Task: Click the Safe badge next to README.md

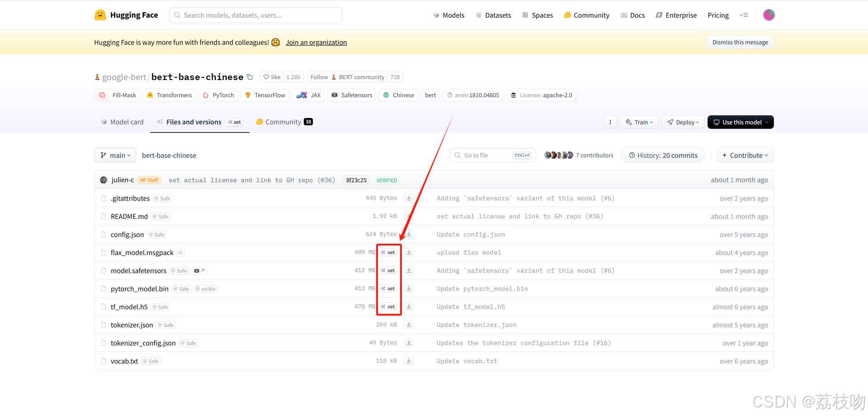Action: [160, 217]
